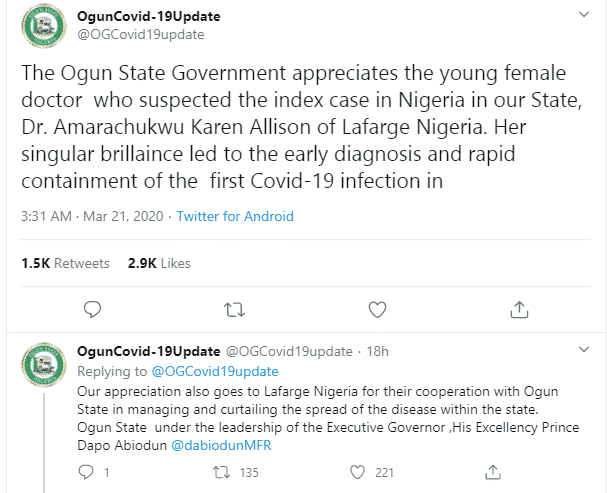
Task: Expand options chevron on the reply tweet
Action: pyautogui.click(x=584, y=352)
